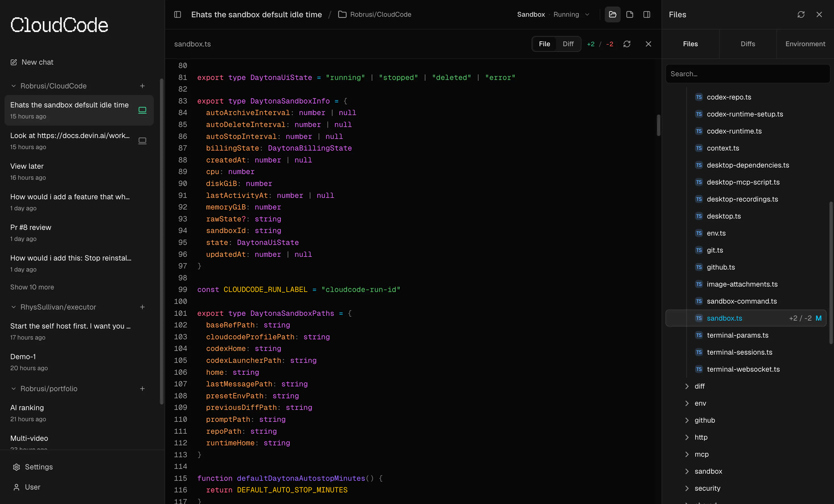Expand the github folder
834x504 pixels.
(687, 420)
